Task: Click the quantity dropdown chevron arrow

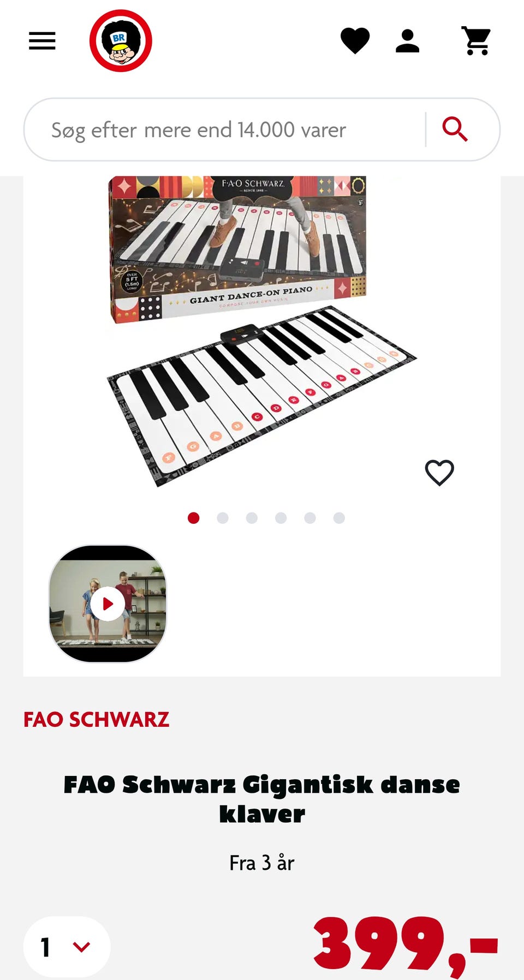Action: [81, 947]
